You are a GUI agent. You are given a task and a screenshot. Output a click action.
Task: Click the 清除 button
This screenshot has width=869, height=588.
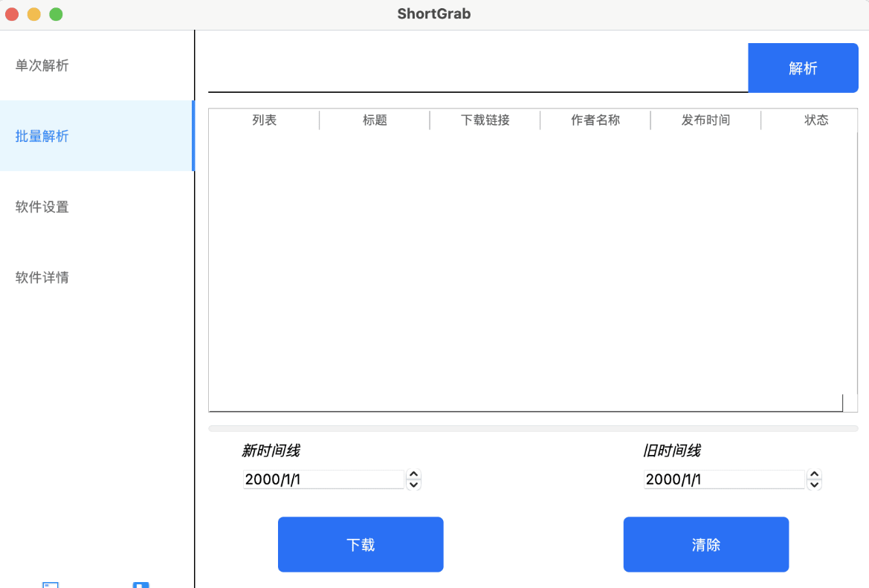tap(705, 545)
